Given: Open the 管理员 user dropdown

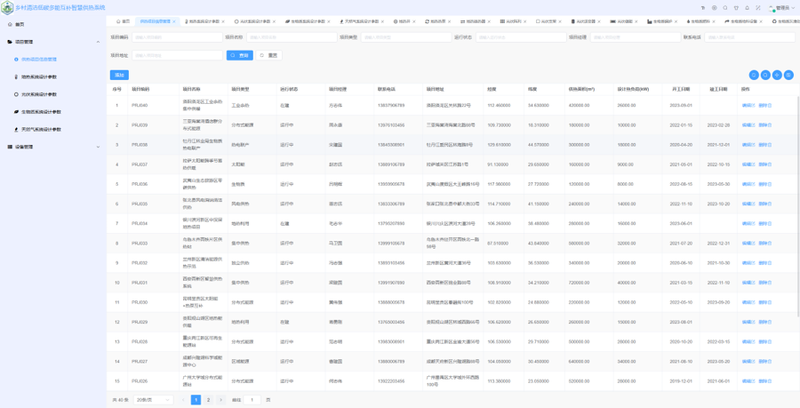Looking at the screenshot, I should 782,8.
